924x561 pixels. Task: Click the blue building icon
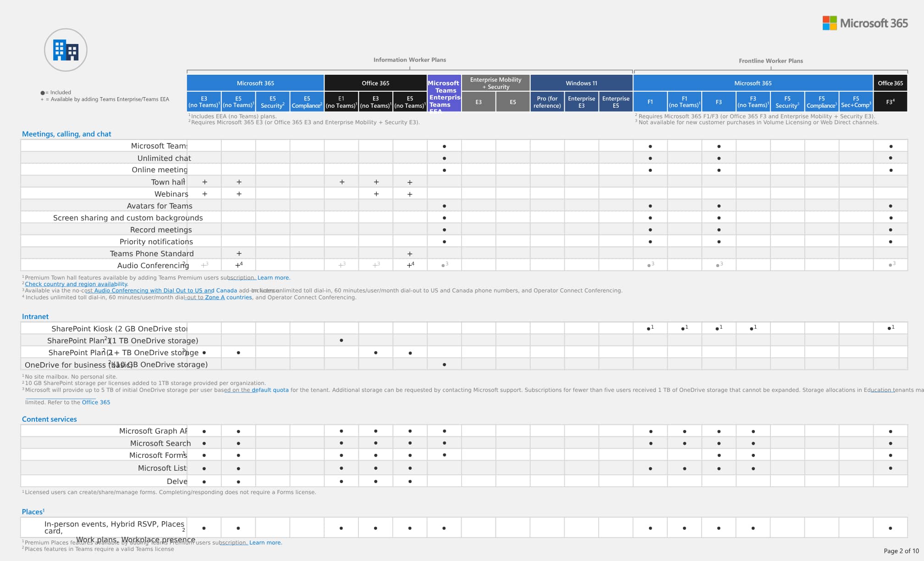coord(66,50)
